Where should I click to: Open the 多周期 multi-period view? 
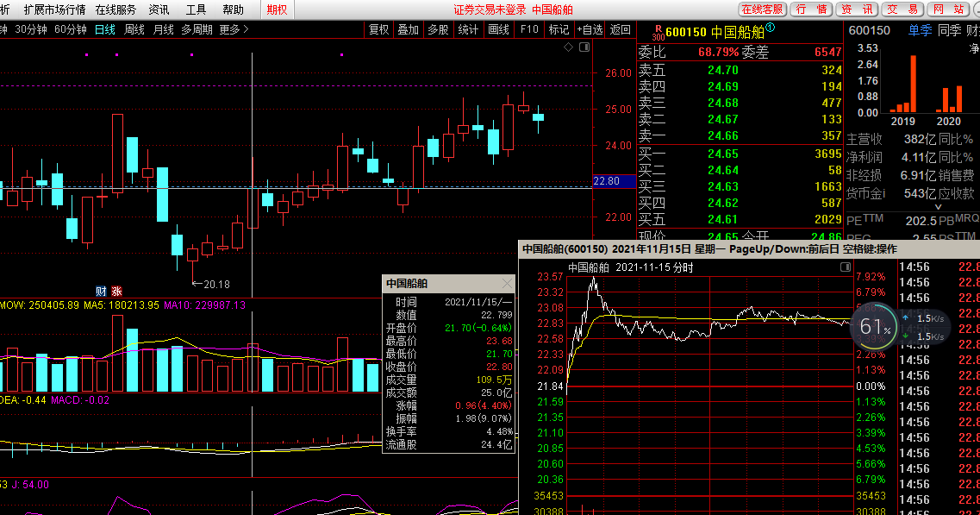pyautogui.click(x=197, y=29)
